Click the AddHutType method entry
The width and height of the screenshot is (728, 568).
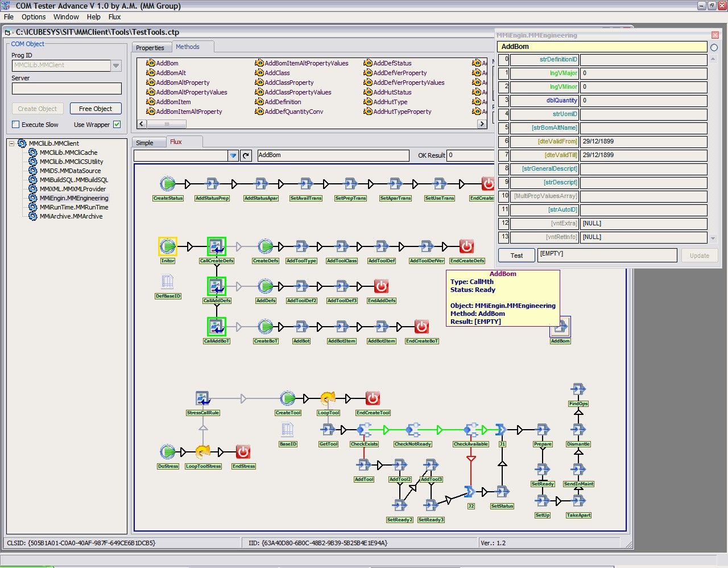(x=390, y=102)
